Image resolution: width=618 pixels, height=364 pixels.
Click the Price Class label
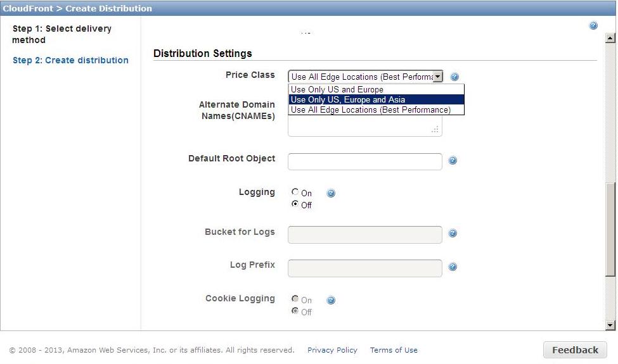250,75
